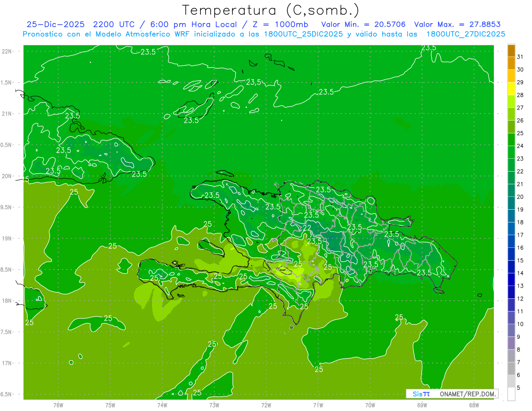Click the colorbar label "5"

click(x=519, y=388)
